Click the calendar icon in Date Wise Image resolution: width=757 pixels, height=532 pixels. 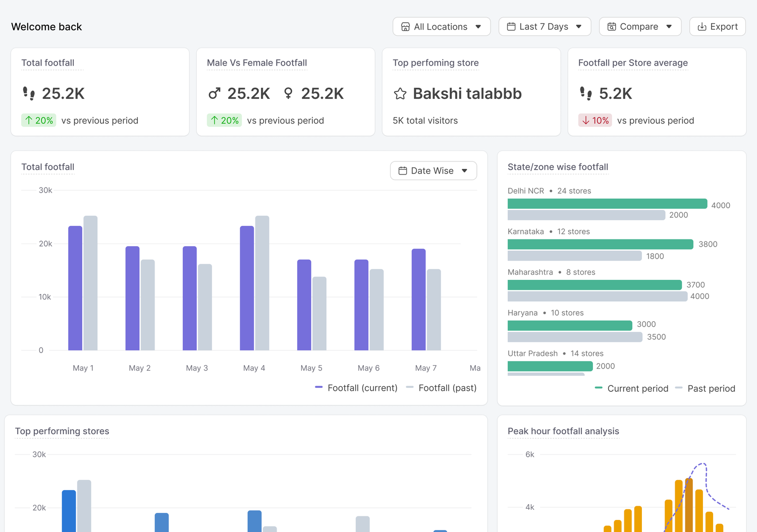click(x=403, y=171)
